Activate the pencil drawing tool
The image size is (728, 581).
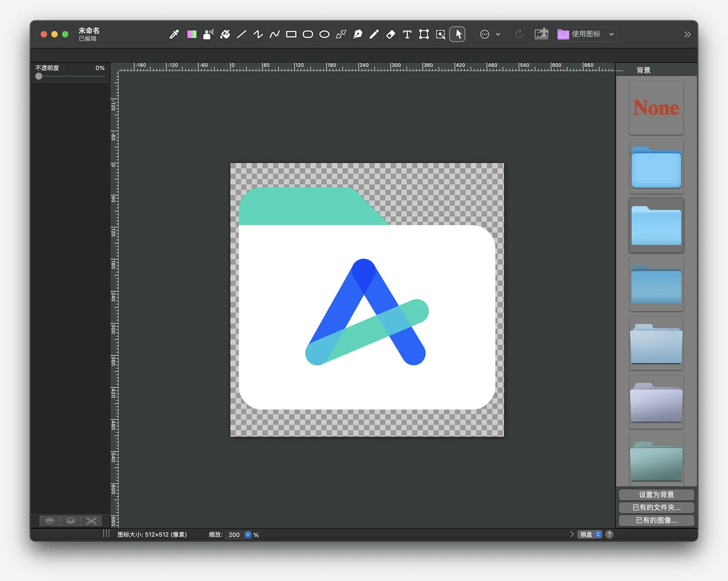click(374, 34)
